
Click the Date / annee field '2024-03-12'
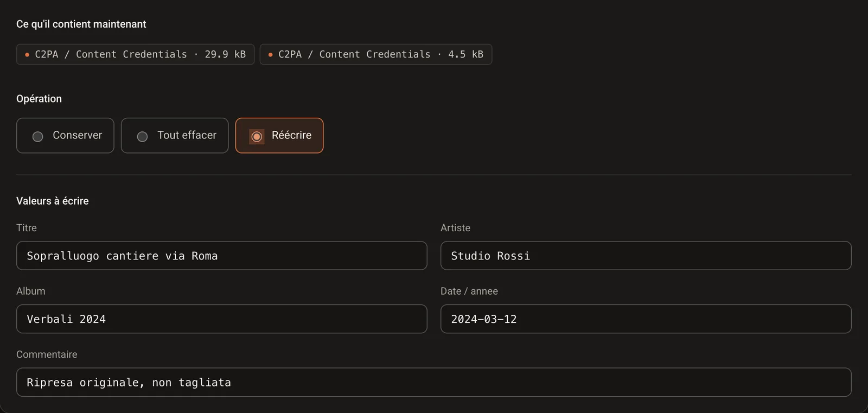[646, 319]
